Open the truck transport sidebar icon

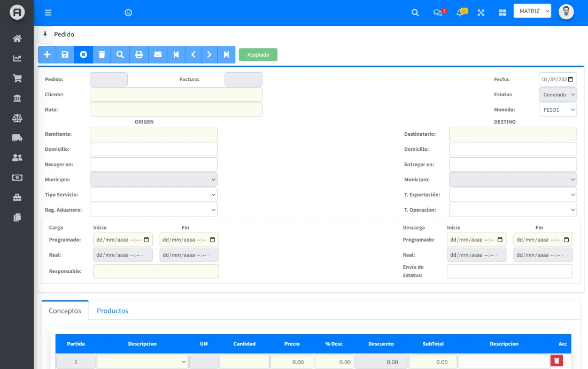17,138
